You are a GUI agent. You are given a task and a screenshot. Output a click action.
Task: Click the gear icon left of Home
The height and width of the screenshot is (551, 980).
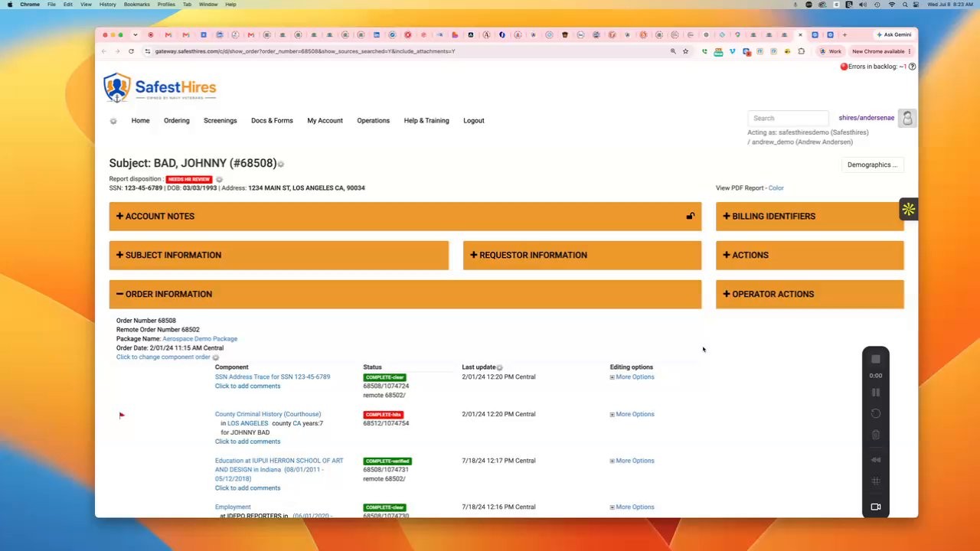[113, 121]
